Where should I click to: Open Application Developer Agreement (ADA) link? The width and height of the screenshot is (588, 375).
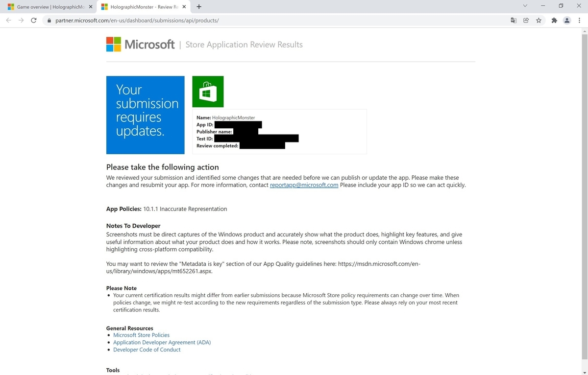[x=162, y=343]
